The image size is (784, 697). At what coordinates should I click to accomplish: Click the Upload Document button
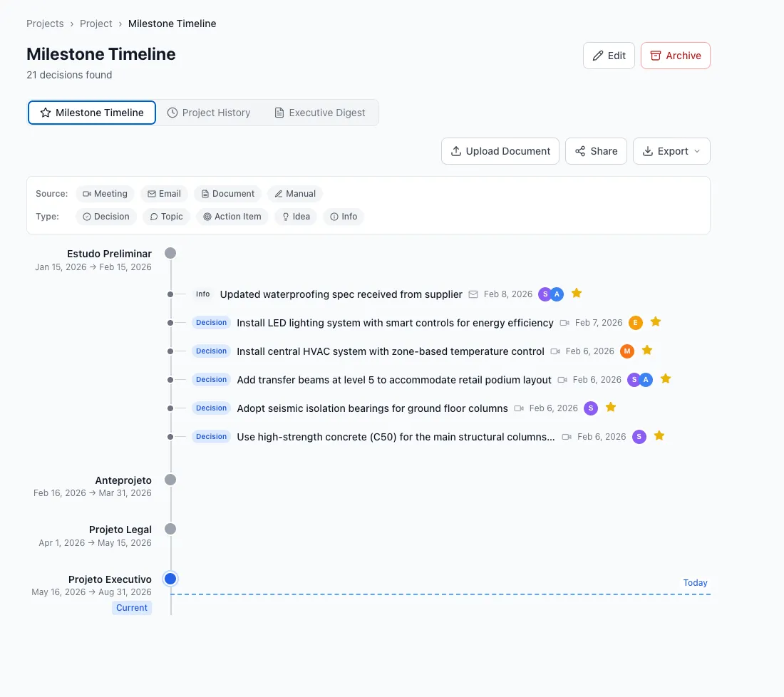[x=500, y=151]
